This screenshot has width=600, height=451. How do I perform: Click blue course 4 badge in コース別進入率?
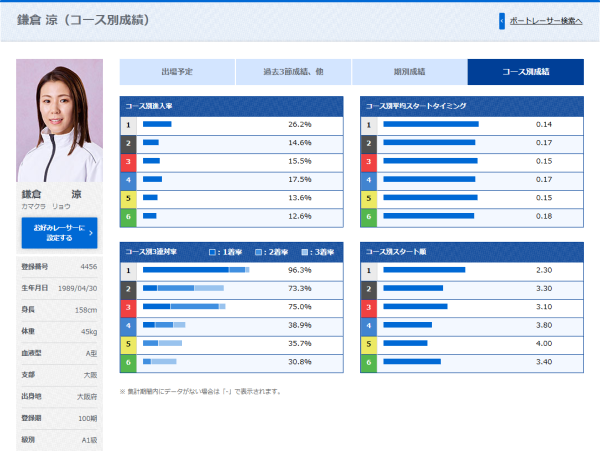tap(128, 180)
